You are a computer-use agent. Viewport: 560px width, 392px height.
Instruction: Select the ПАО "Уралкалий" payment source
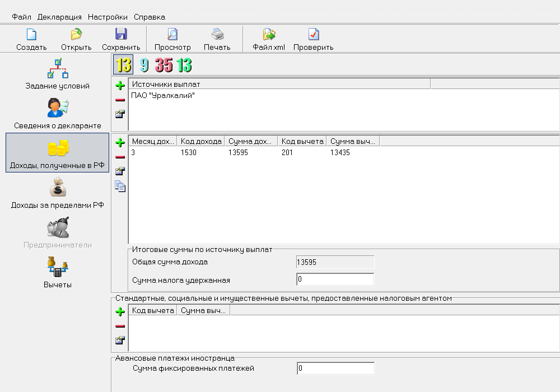click(163, 95)
